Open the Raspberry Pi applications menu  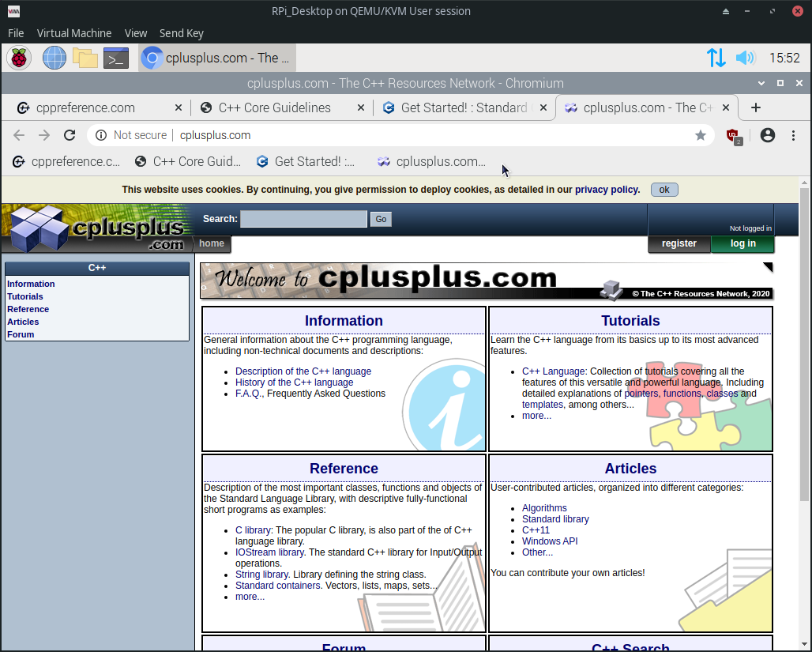coord(19,58)
